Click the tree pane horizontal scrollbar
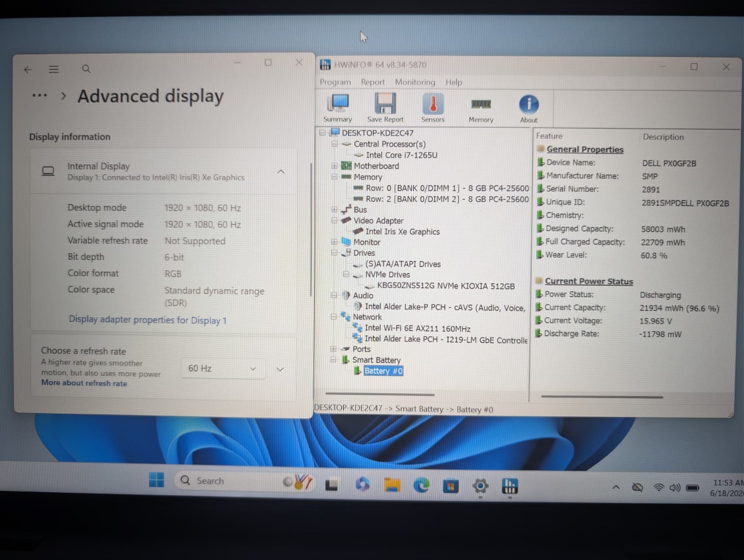The width and height of the screenshot is (744, 560). [x=380, y=394]
